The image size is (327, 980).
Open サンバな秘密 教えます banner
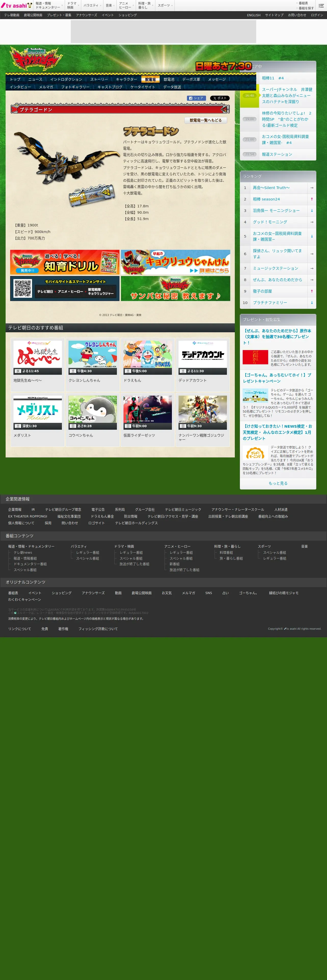tap(175, 288)
